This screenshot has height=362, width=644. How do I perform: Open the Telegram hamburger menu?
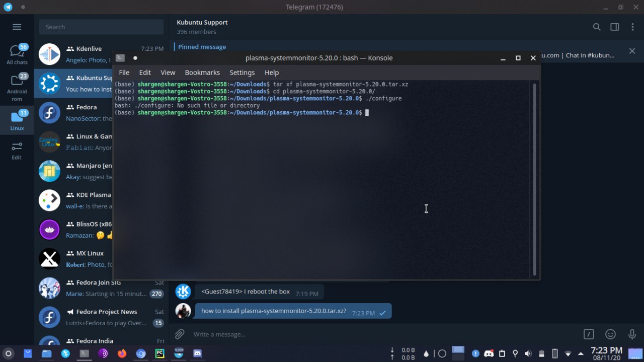coord(17,27)
